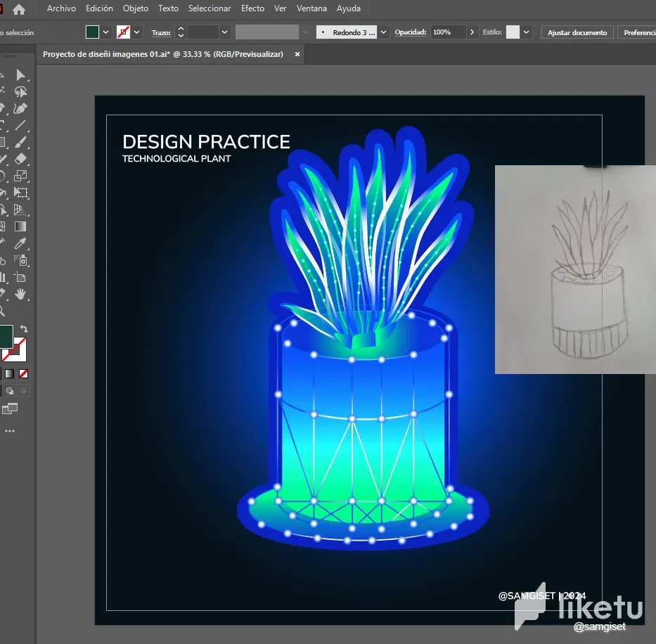Click the Trazo stroke panel link

[x=161, y=32]
